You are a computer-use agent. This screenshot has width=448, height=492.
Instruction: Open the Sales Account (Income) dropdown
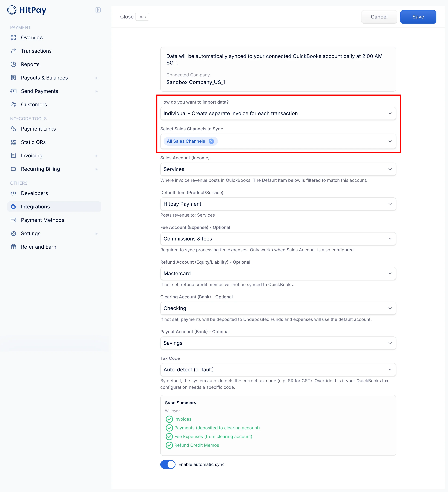click(x=278, y=169)
